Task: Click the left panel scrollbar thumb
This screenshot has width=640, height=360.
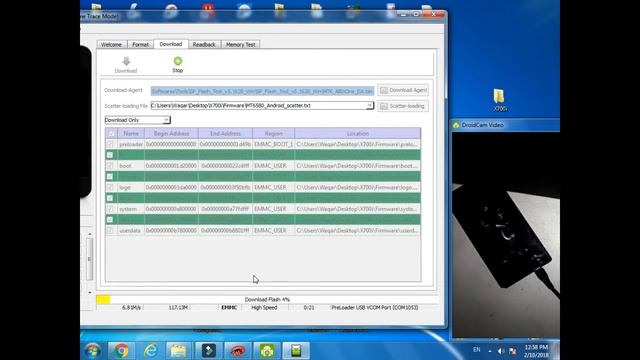Action: tap(89, 259)
